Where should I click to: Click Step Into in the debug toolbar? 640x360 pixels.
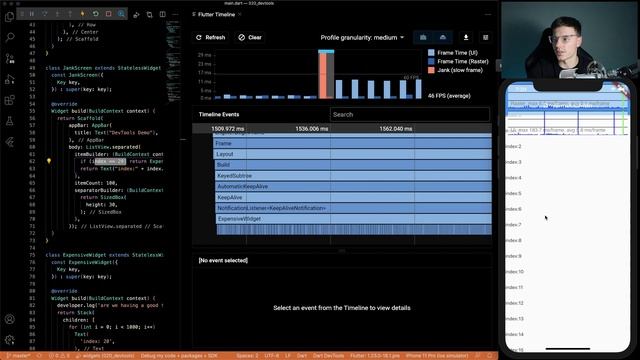(x=57, y=14)
